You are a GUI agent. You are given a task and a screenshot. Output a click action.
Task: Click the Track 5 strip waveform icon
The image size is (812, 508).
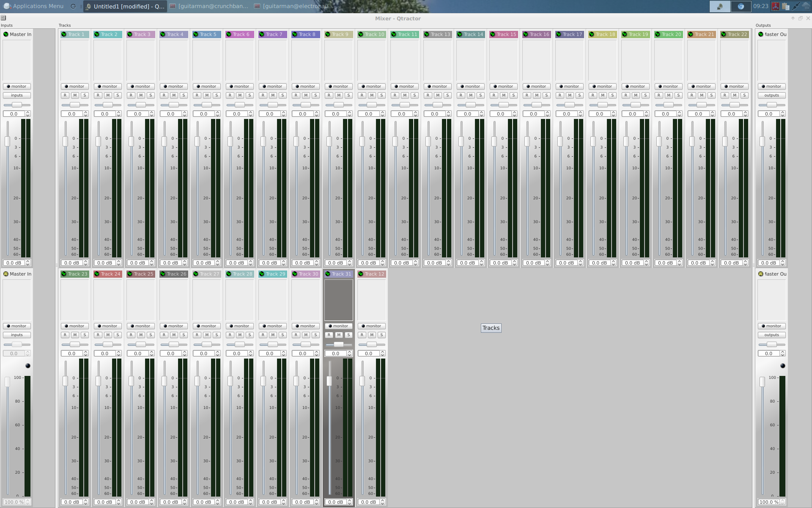pyautogui.click(x=196, y=34)
